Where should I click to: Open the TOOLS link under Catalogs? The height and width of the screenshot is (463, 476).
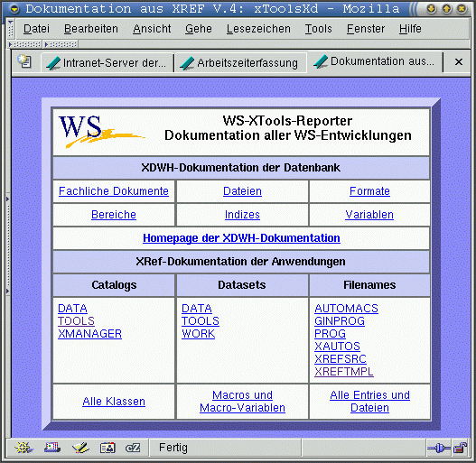(x=76, y=321)
